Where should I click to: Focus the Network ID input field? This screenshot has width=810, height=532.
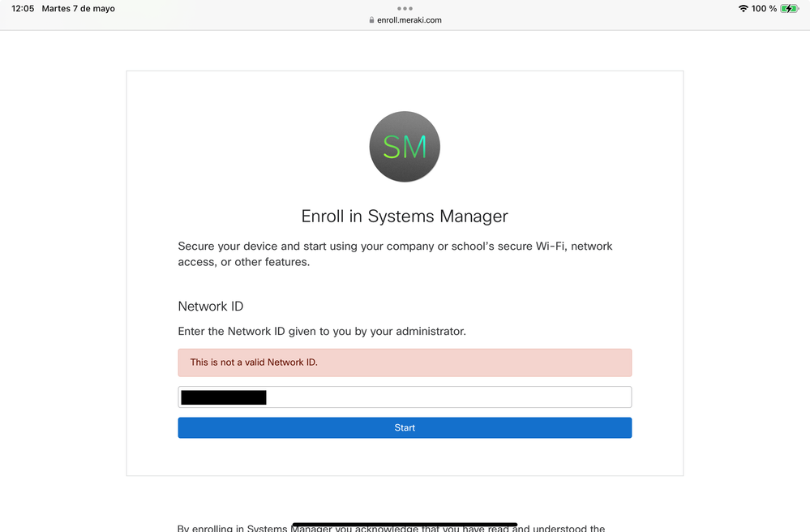pos(405,397)
